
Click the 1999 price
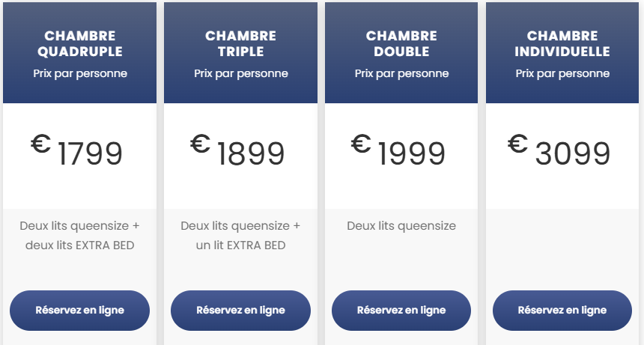[x=412, y=154]
